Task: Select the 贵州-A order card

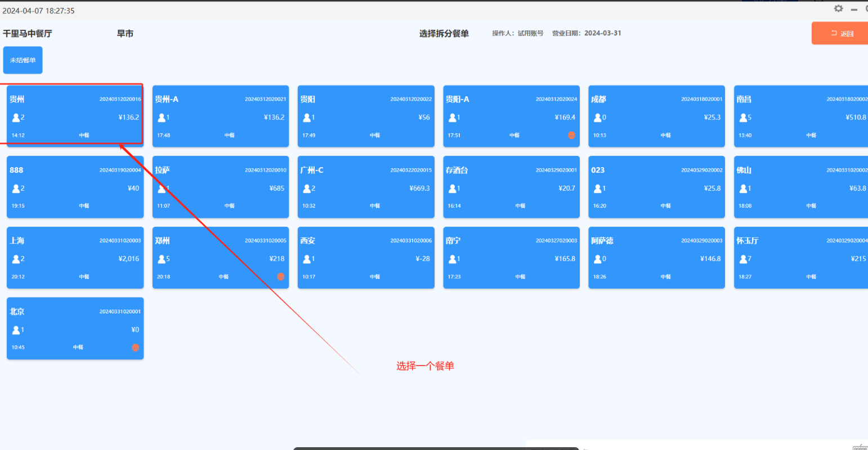Action: 220,116
